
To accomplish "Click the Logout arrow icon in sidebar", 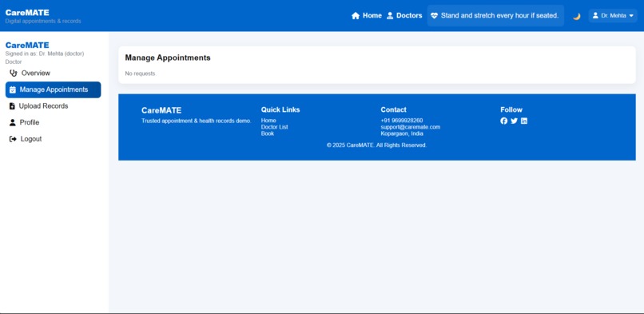I will (13, 139).
